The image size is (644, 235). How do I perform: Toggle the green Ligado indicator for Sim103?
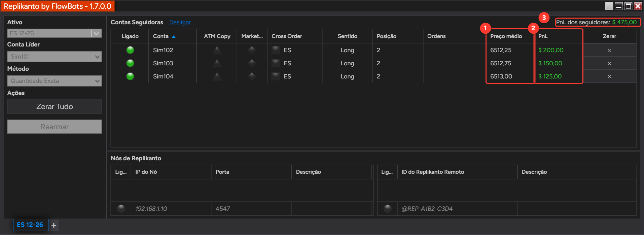pos(130,63)
